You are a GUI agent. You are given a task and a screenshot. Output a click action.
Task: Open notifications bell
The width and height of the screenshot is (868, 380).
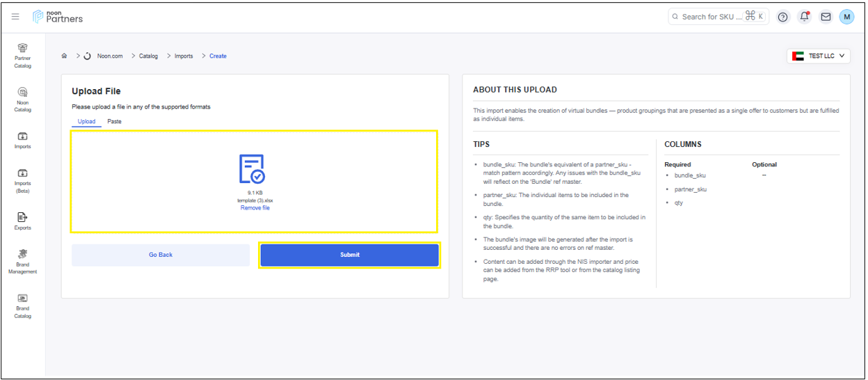click(x=804, y=17)
